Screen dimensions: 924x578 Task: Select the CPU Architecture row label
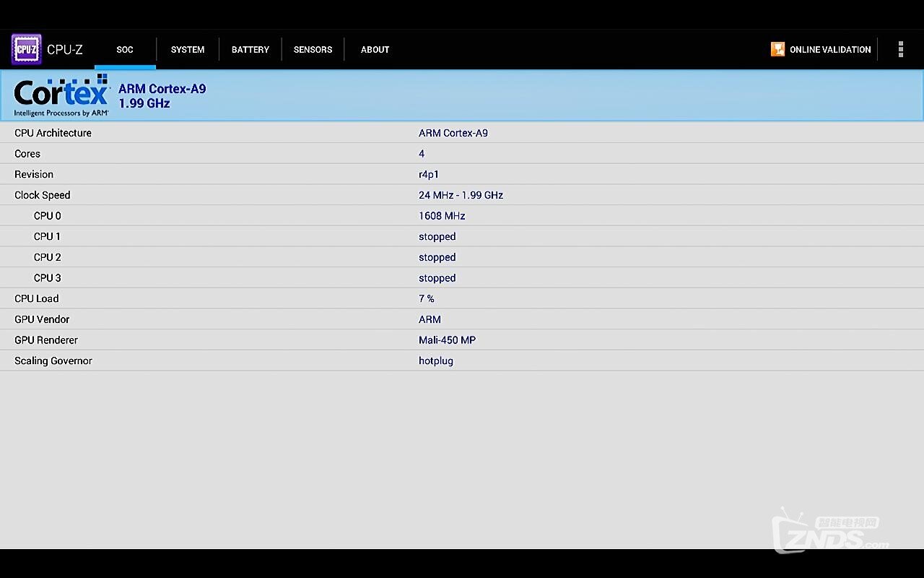click(53, 133)
